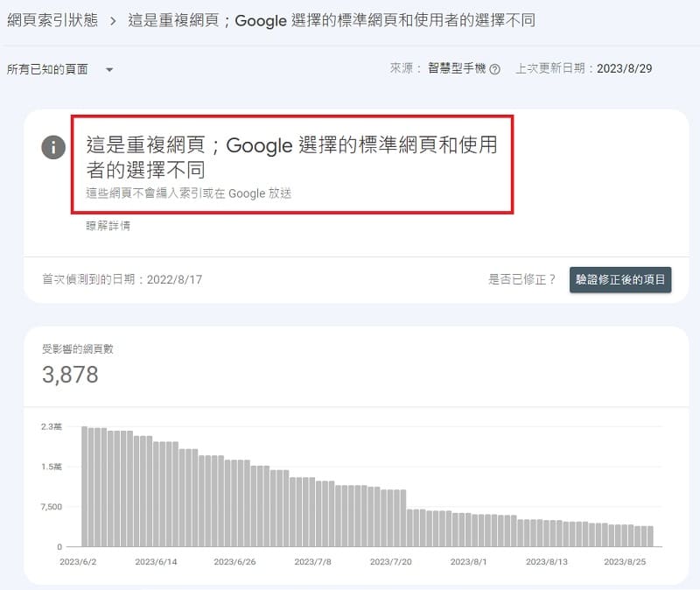Image resolution: width=700 pixels, height=590 pixels.
Task: Click the 2023/8/1 date label on chart axis
Action: [468, 561]
